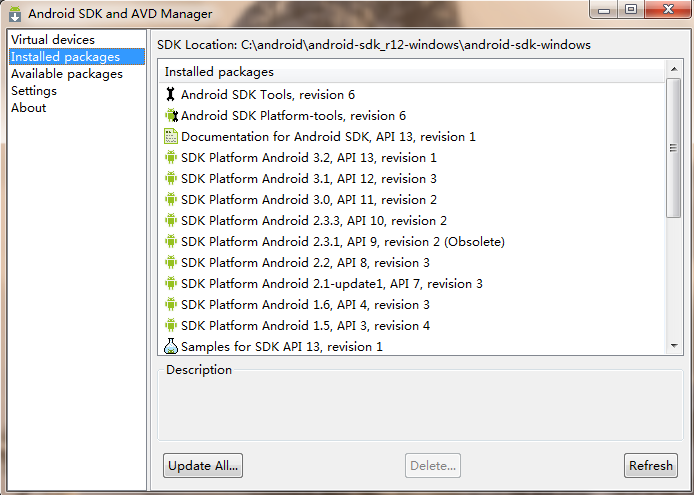Select 'SDK Platform Android 2.1-update1, API 7' row
Screen dimensions: 694x495
[x=412, y=283]
